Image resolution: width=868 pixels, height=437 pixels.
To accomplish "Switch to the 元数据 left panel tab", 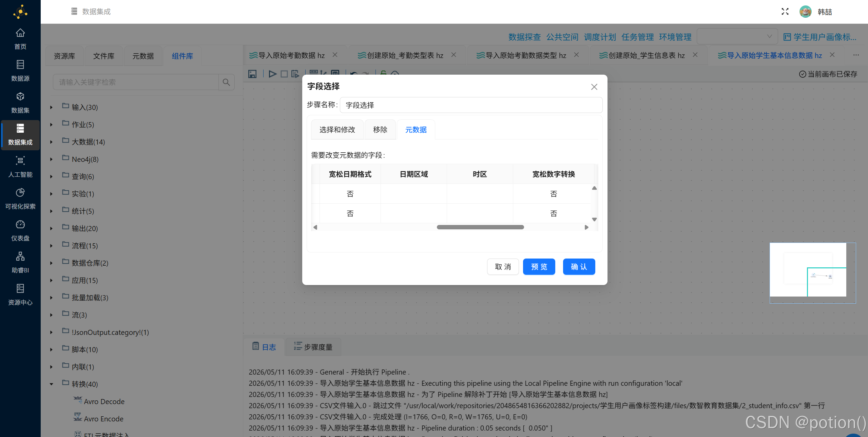I will 143,56.
